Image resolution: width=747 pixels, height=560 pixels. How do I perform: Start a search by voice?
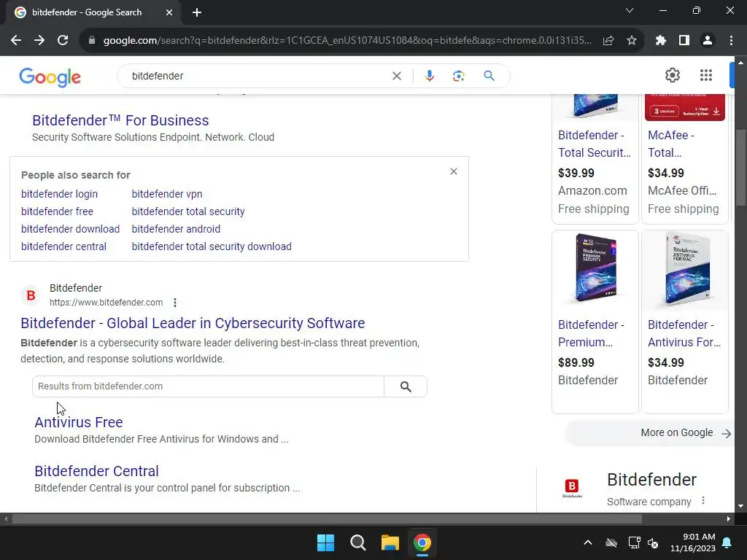[x=430, y=76]
